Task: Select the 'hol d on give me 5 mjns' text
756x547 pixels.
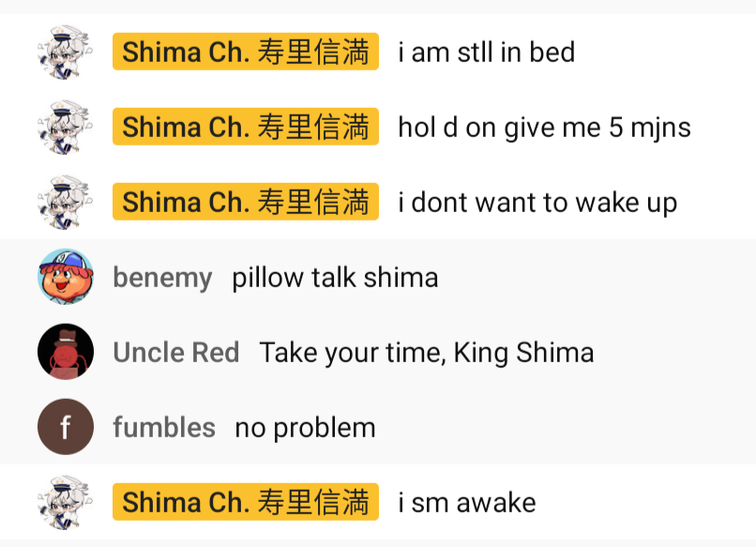Action: 544,128
